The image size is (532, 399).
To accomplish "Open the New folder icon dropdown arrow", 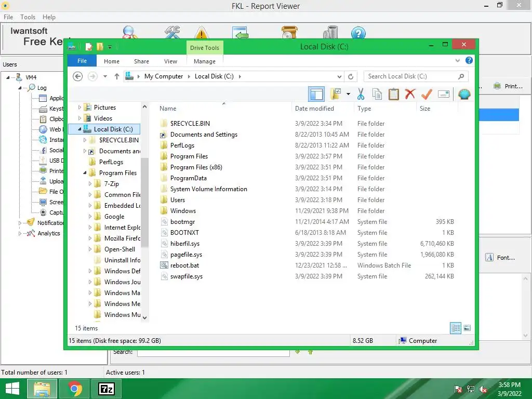I will pos(348,94).
